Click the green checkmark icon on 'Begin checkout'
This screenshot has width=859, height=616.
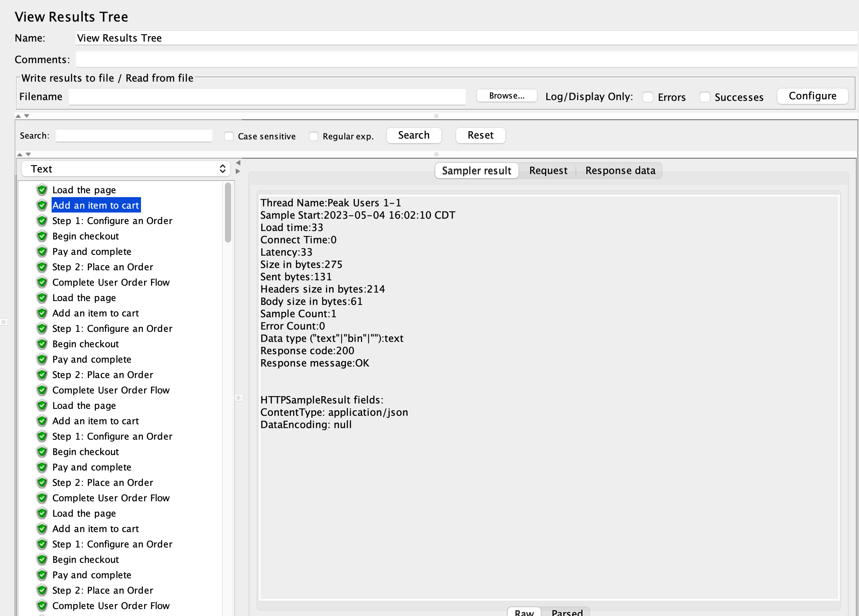41,235
